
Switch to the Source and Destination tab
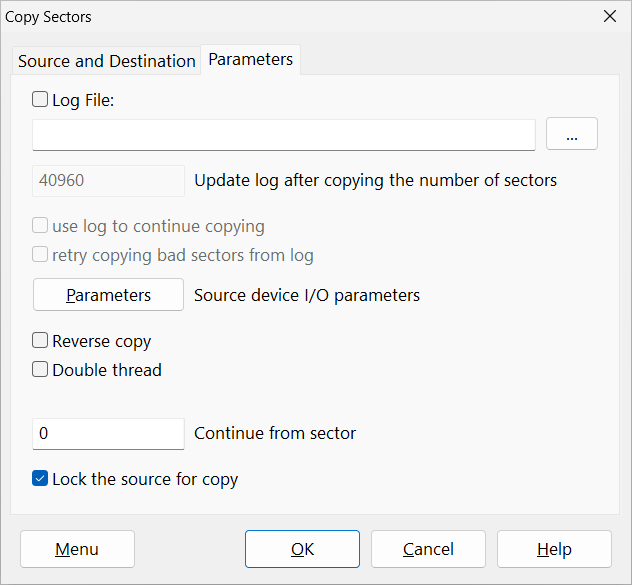[106, 61]
